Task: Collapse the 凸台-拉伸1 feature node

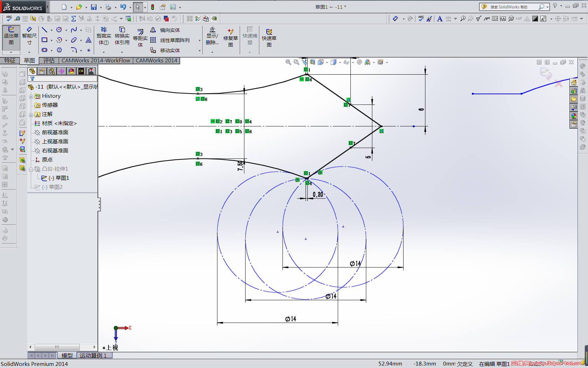Action: [31, 169]
